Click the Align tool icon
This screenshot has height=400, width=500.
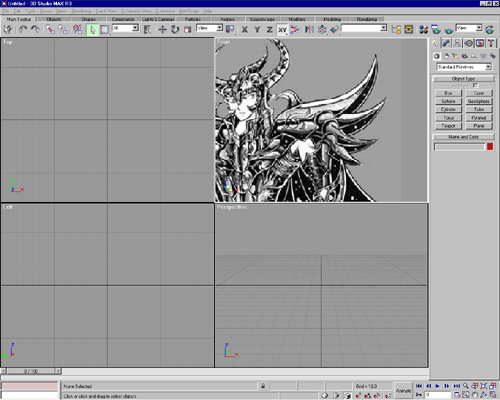335,30
